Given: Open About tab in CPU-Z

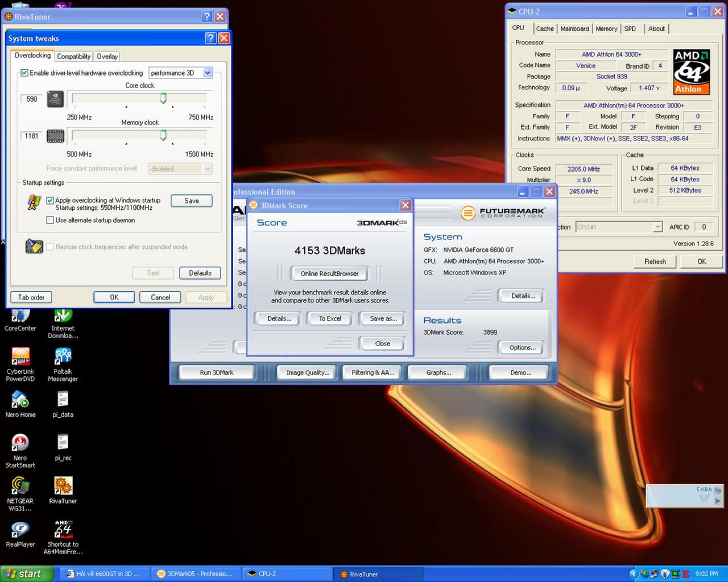Looking at the screenshot, I should click(x=656, y=28).
